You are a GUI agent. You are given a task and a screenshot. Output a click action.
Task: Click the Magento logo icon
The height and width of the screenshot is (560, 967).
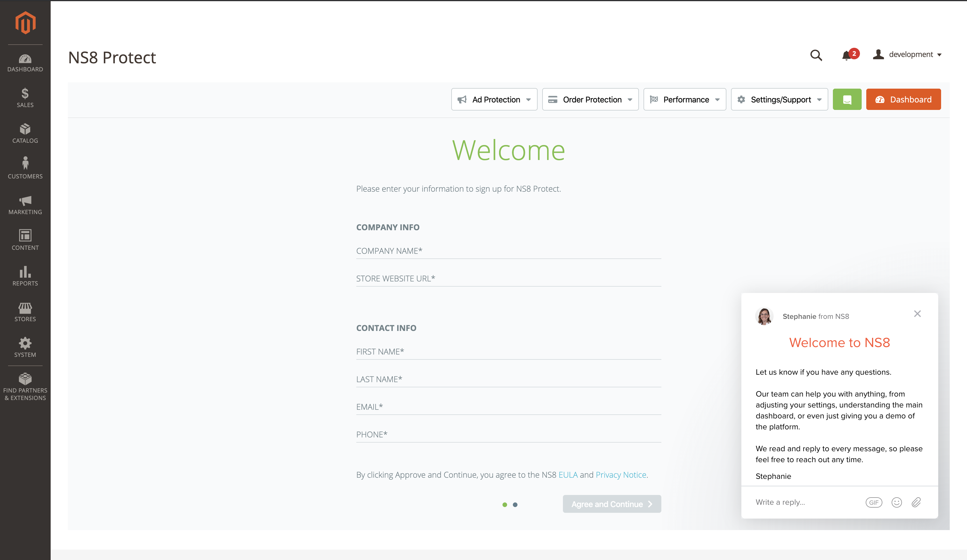coord(25,23)
